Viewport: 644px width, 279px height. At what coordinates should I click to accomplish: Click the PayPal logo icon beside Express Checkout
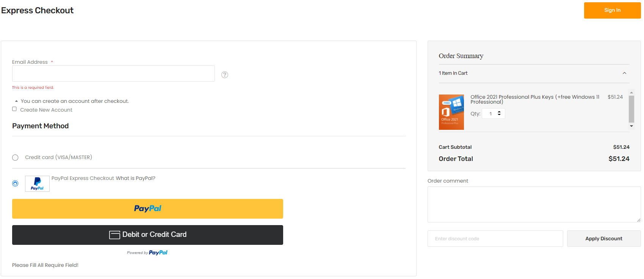[x=37, y=184]
